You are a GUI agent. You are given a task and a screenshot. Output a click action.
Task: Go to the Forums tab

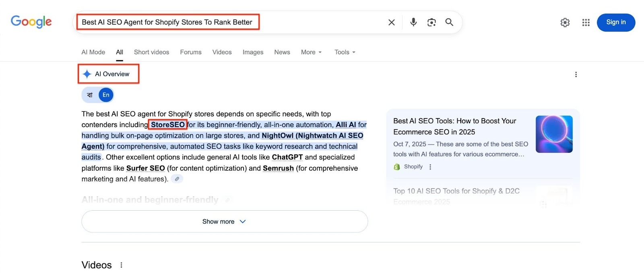pyautogui.click(x=191, y=52)
